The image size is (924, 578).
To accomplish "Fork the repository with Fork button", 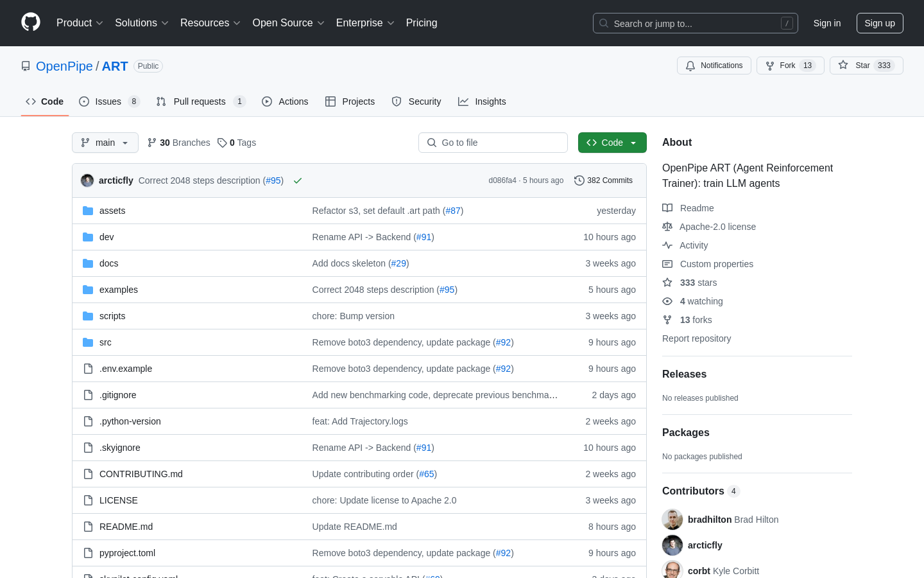I will pyautogui.click(x=791, y=66).
